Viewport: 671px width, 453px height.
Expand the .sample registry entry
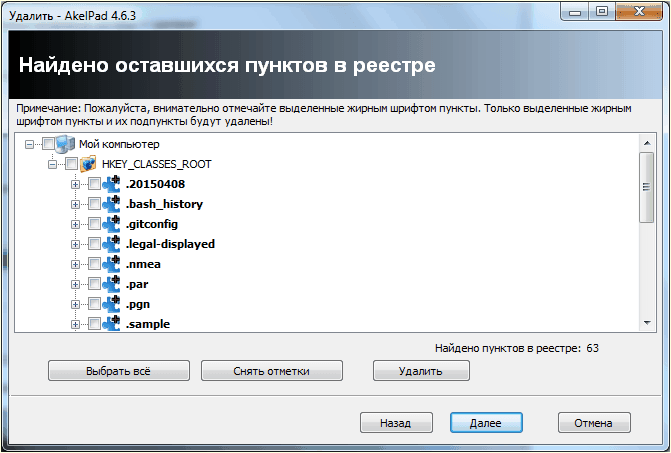pyautogui.click(x=75, y=324)
